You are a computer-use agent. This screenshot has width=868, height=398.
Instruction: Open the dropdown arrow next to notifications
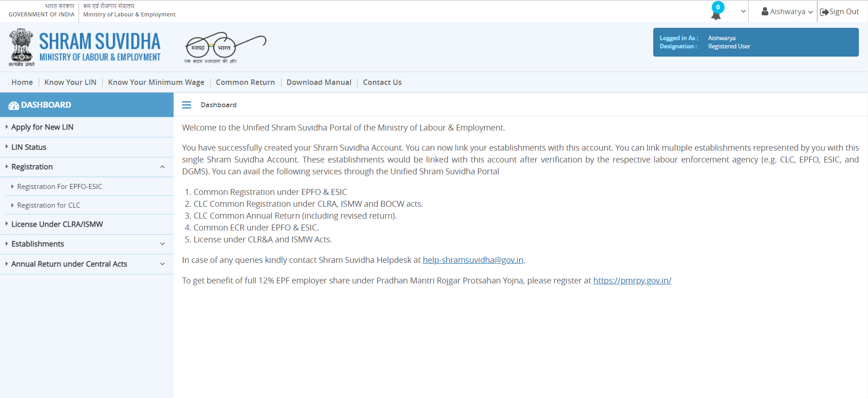coord(743,12)
